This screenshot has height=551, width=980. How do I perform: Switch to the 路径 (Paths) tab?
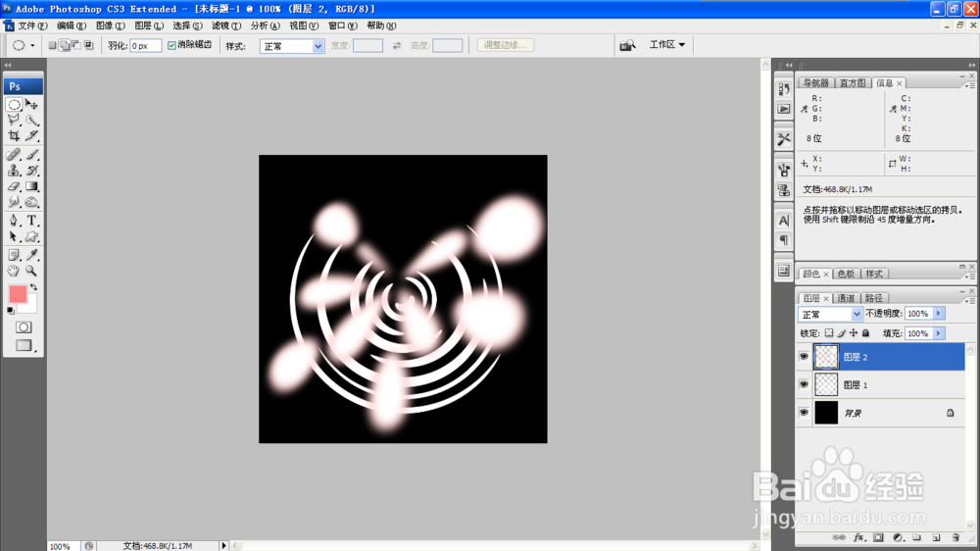pyautogui.click(x=874, y=298)
